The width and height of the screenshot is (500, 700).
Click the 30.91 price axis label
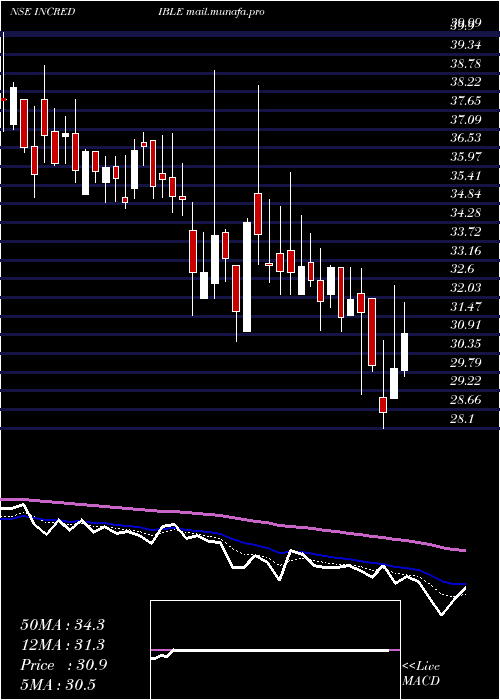point(466,324)
